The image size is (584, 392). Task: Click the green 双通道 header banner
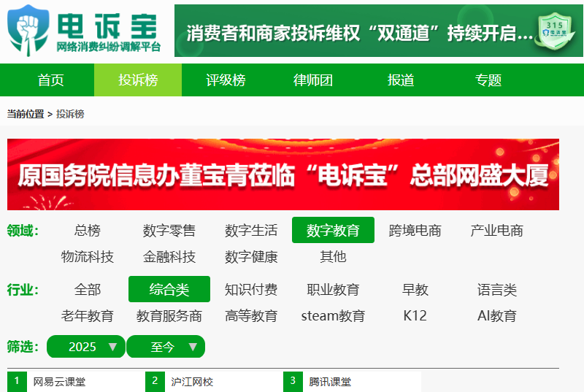coord(378,31)
